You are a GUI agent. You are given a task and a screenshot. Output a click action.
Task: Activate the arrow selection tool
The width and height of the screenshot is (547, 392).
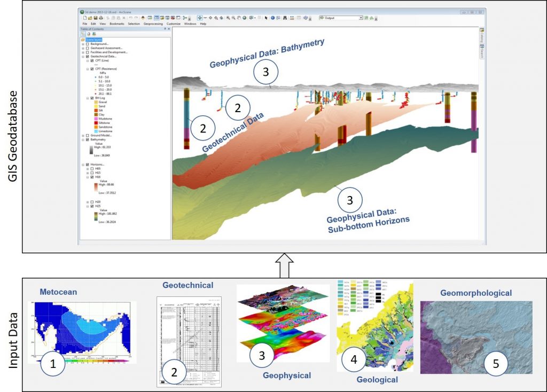266,18
